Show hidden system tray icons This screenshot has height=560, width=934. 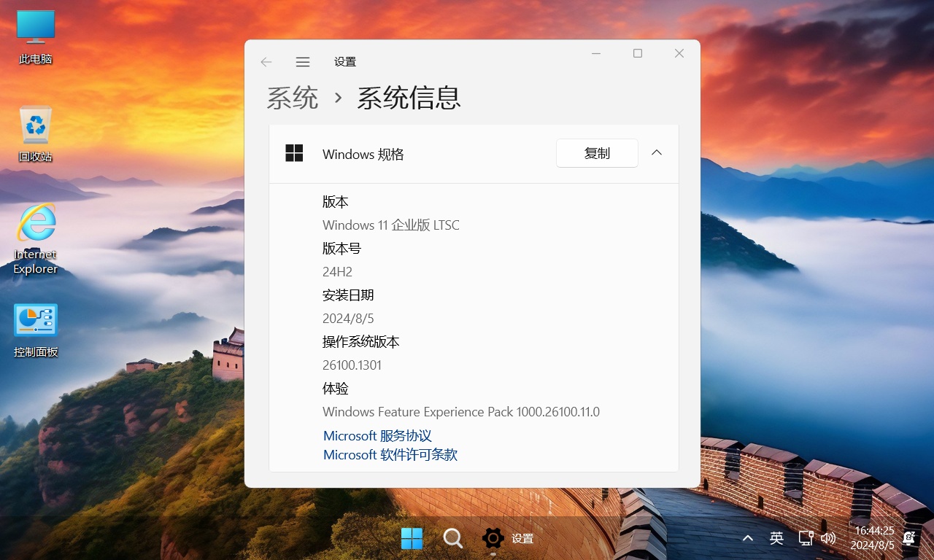[747, 539]
